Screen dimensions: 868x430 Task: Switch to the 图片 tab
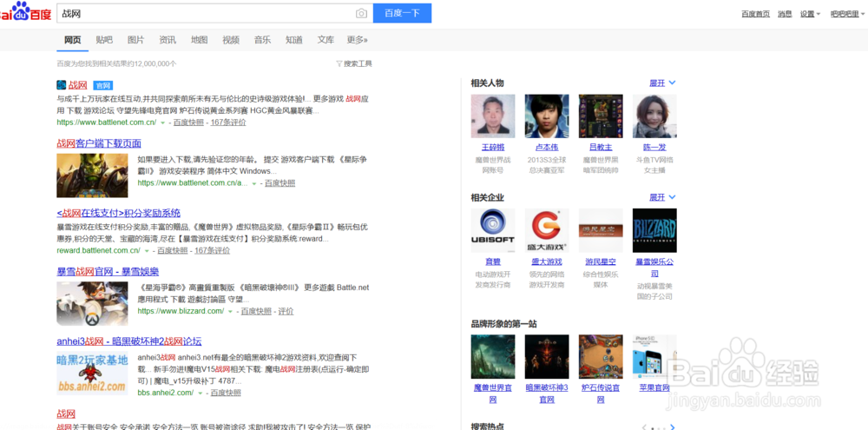pyautogui.click(x=135, y=40)
